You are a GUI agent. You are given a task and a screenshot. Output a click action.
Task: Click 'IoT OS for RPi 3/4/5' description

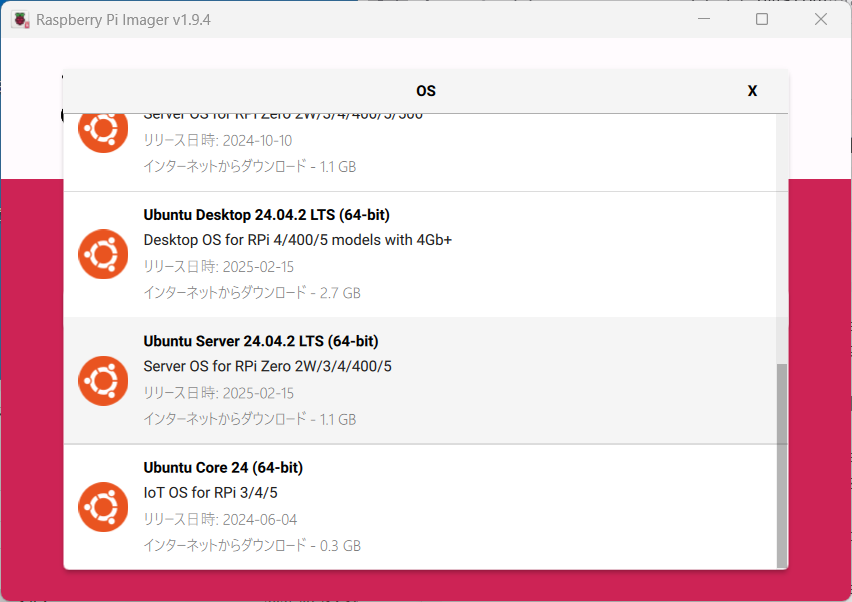[210, 493]
